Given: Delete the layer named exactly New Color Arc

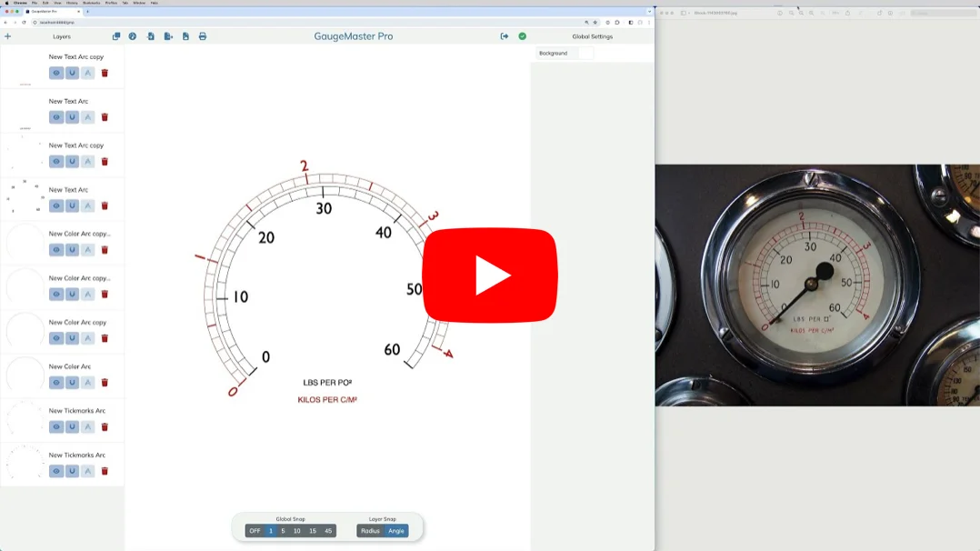Looking at the screenshot, I should (105, 382).
